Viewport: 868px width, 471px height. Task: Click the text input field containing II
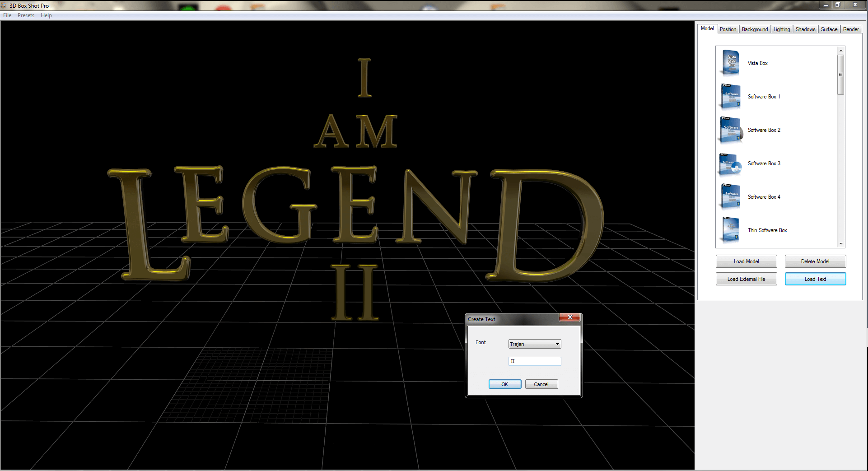(535, 361)
